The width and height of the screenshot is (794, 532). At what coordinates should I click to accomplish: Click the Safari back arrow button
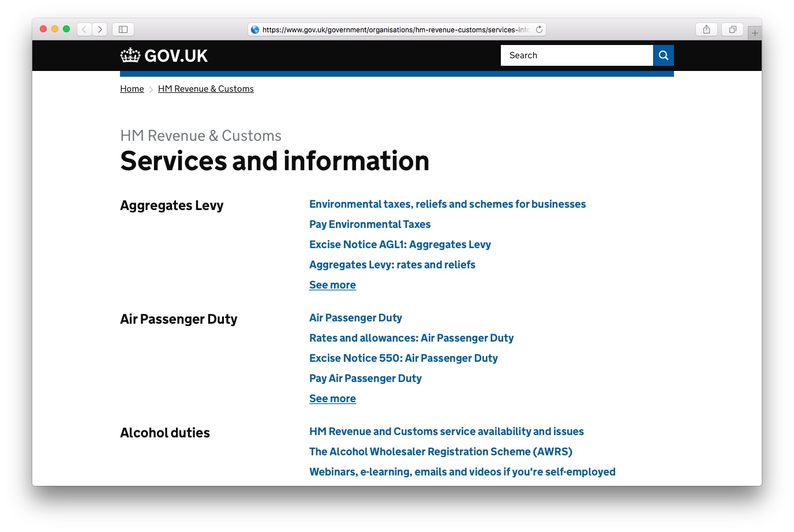click(x=85, y=29)
